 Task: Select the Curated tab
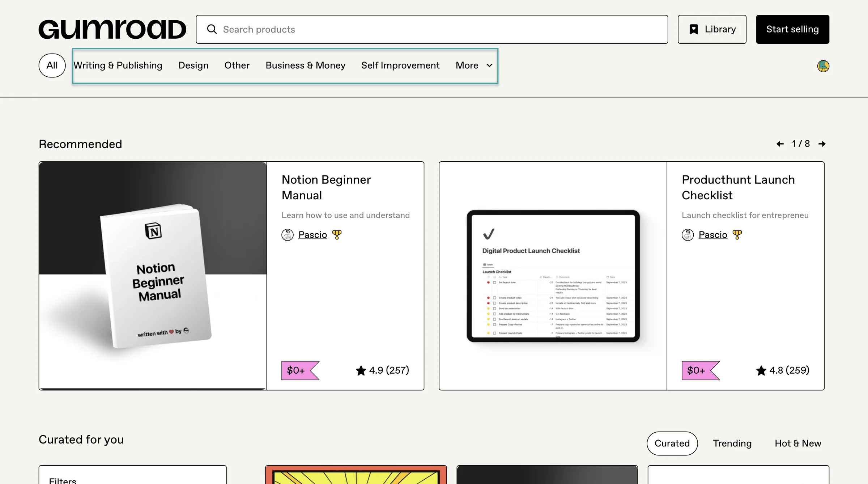[x=672, y=443]
